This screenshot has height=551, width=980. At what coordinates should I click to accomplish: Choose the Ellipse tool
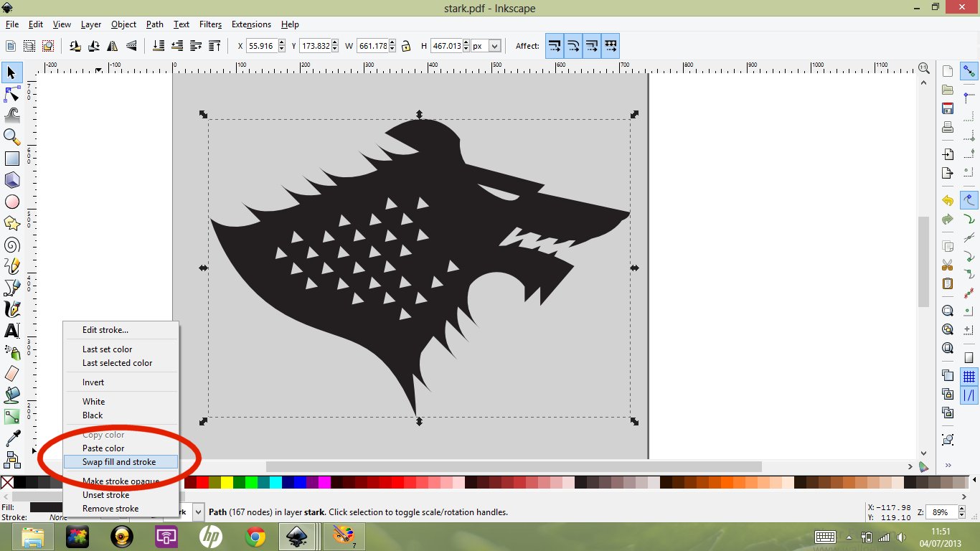[11, 202]
